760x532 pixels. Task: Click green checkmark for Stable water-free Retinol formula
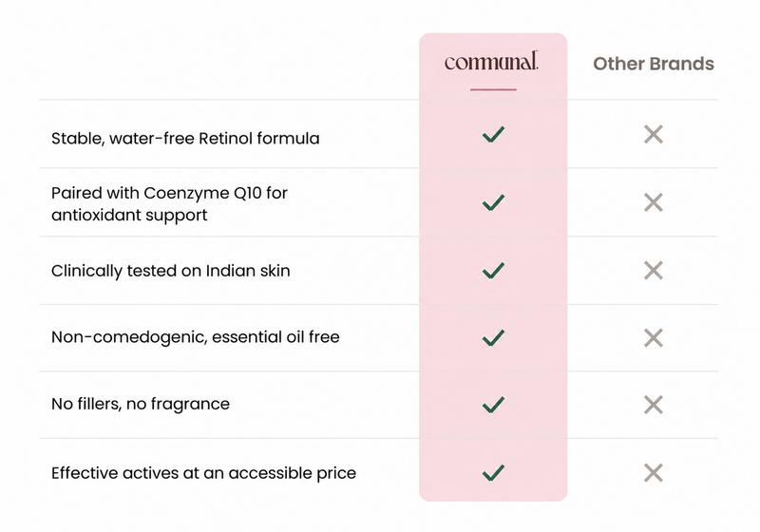pyautogui.click(x=493, y=134)
